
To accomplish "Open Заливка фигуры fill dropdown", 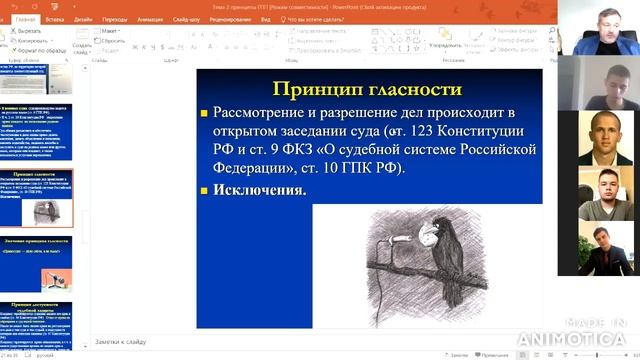I will (x=513, y=31).
